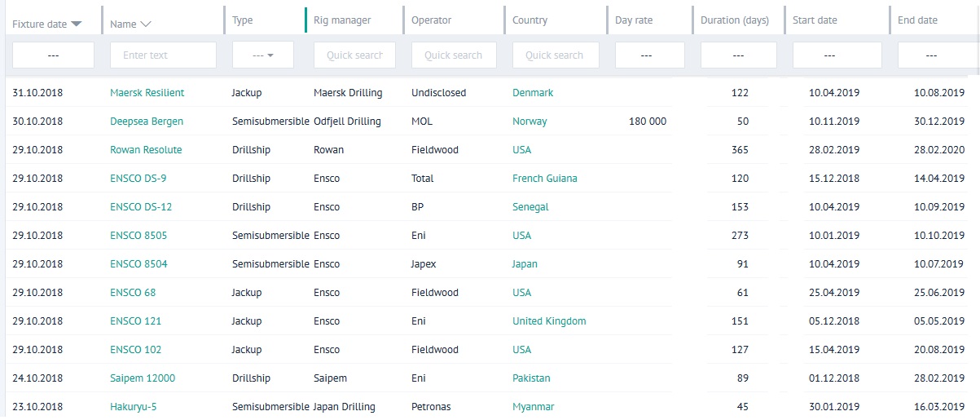Click the French Guiana country link
This screenshot has height=420, width=980.
(x=544, y=179)
